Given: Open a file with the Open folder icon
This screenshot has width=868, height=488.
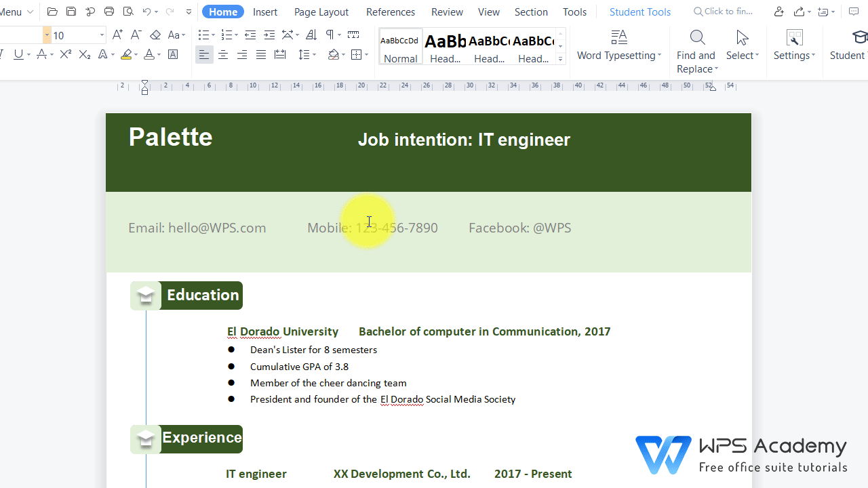Looking at the screenshot, I should point(52,12).
